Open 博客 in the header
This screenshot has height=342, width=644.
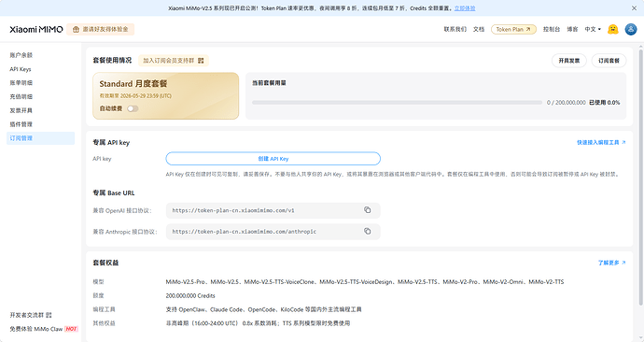click(572, 29)
